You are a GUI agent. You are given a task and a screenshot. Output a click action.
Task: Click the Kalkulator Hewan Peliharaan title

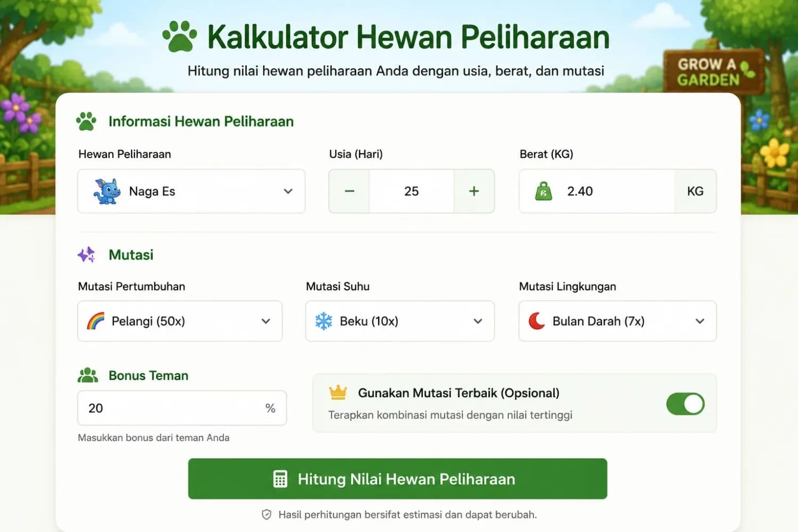click(x=409, y=37)
